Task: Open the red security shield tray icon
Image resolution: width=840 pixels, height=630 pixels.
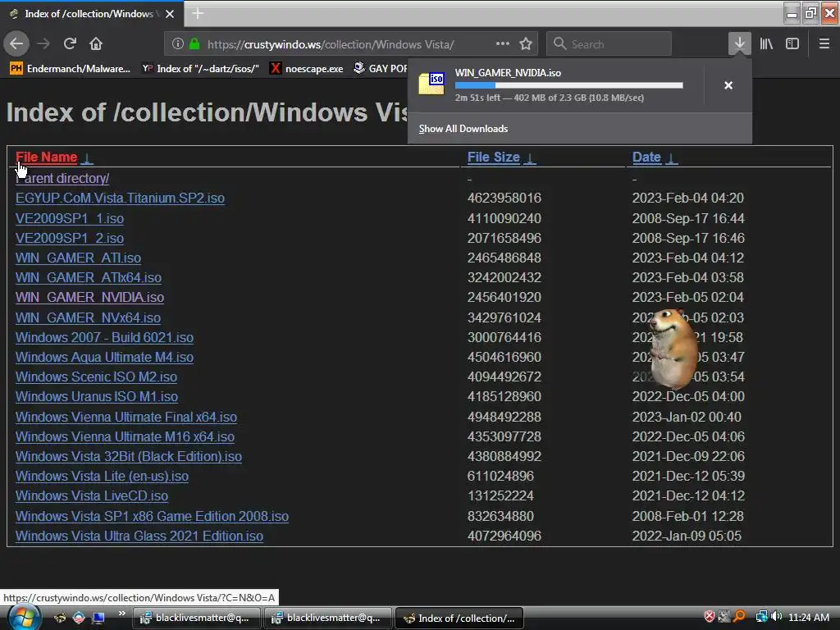Action: pos(710,617)
